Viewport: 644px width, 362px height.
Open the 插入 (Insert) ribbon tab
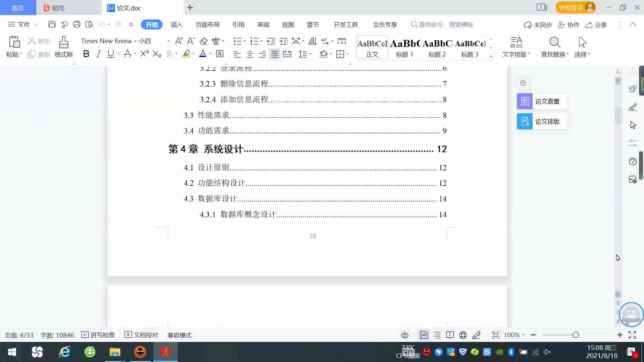tap(176, 24)
